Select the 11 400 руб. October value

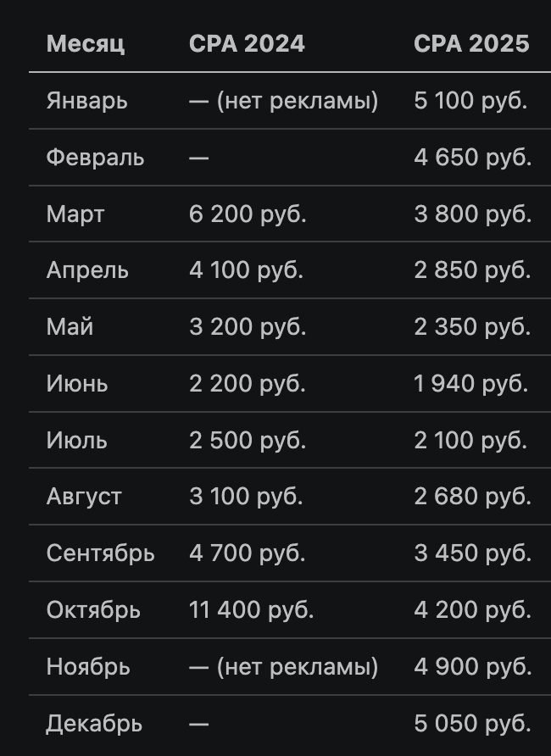(x=251, y=610)
